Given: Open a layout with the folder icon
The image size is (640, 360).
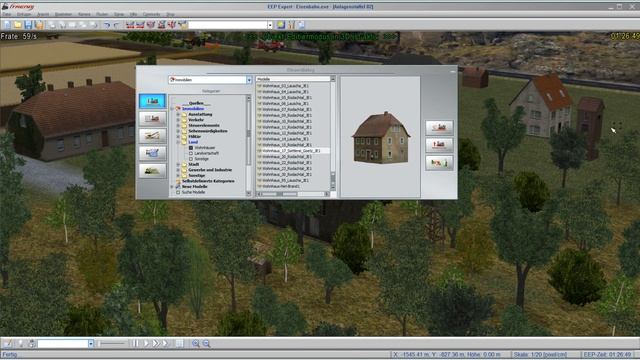Looking at the screenshot, I should pyautogui.click(x=18, y=25).
